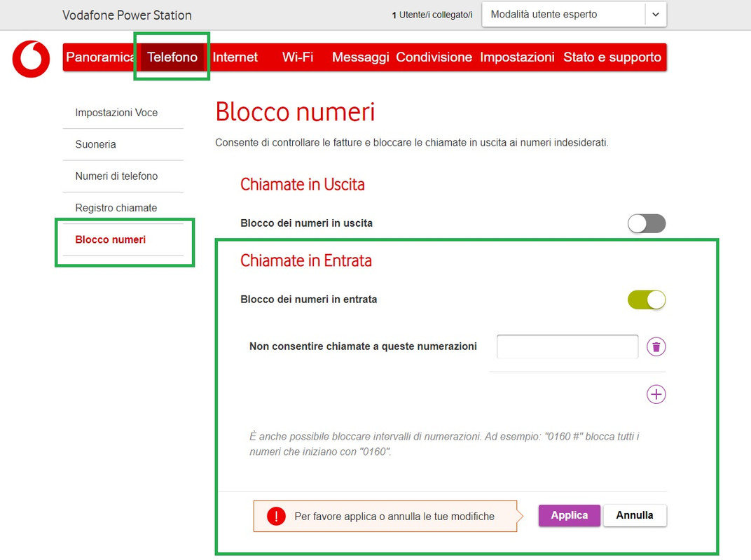This screenshot has width=751, height=560.
Task: Open the Internet tab
Action: pyautogui.click(x=235, y=57)
